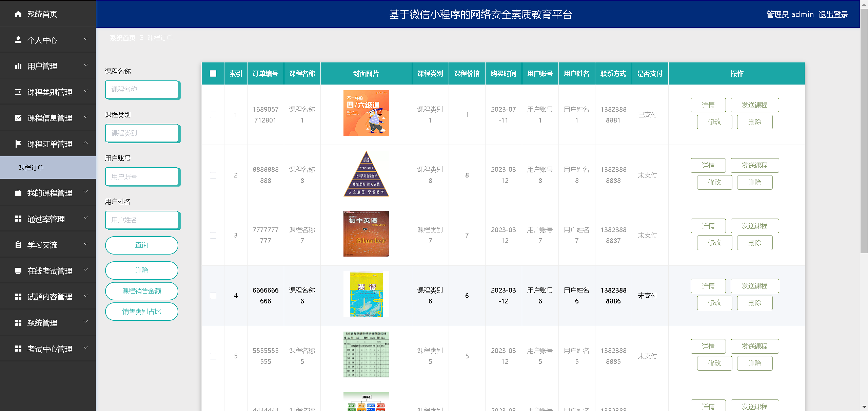Click the chart icon for 课程信息管理
The width and height of the screenshot is (868, 411).
pos(18,118)
